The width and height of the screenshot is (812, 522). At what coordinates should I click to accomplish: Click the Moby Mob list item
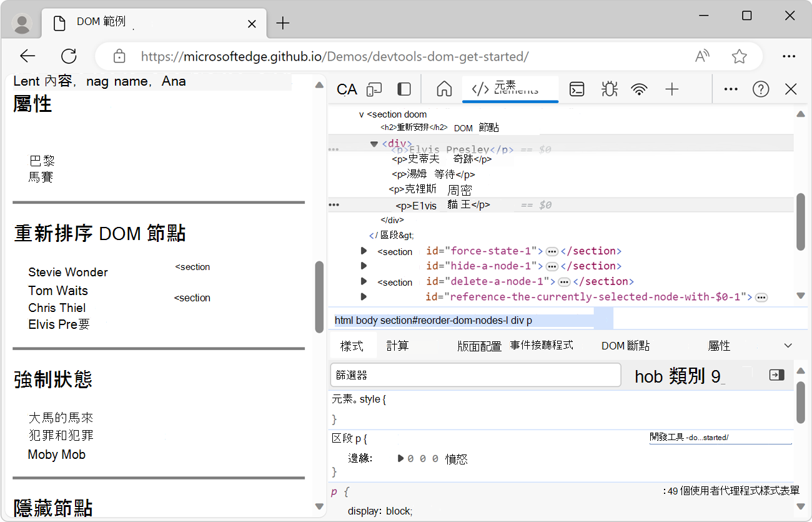[57, 454]
